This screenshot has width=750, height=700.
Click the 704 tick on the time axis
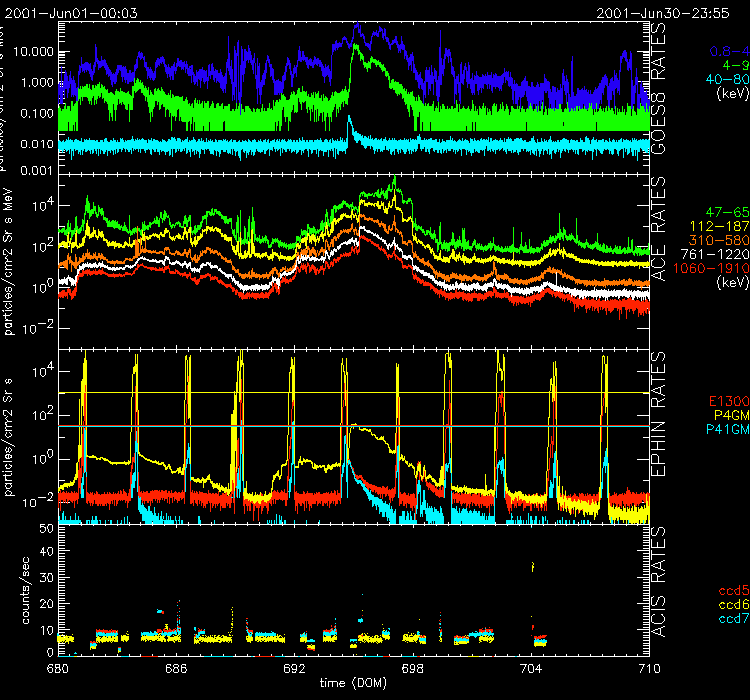click(531, 665)
